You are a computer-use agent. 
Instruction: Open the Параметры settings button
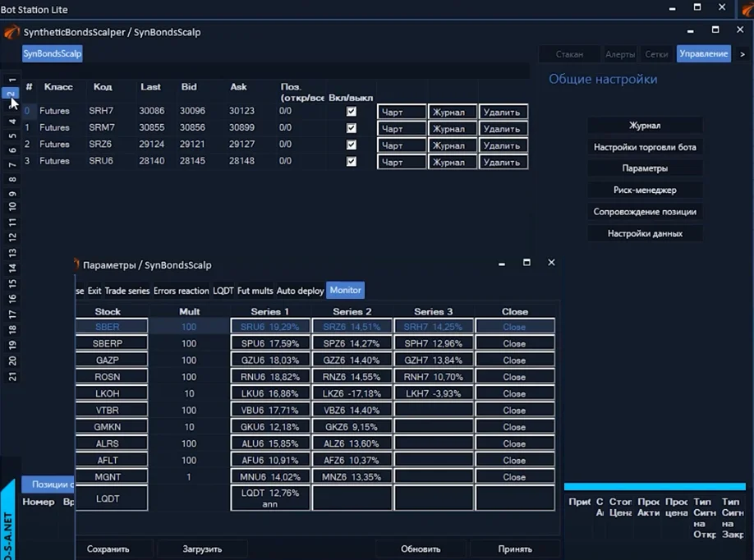coord(645,168)
